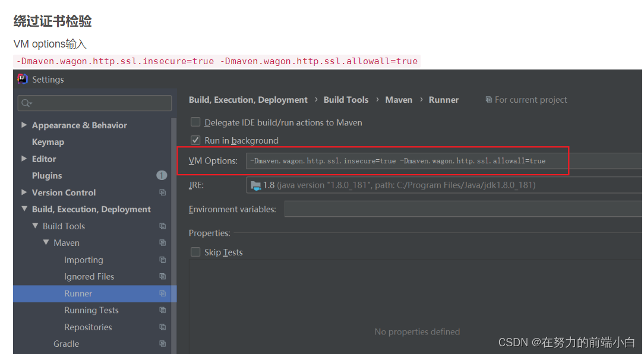644x354 pixels.
Task: Collapse the Build Tools tree node
Action: (x=35, y=226)
